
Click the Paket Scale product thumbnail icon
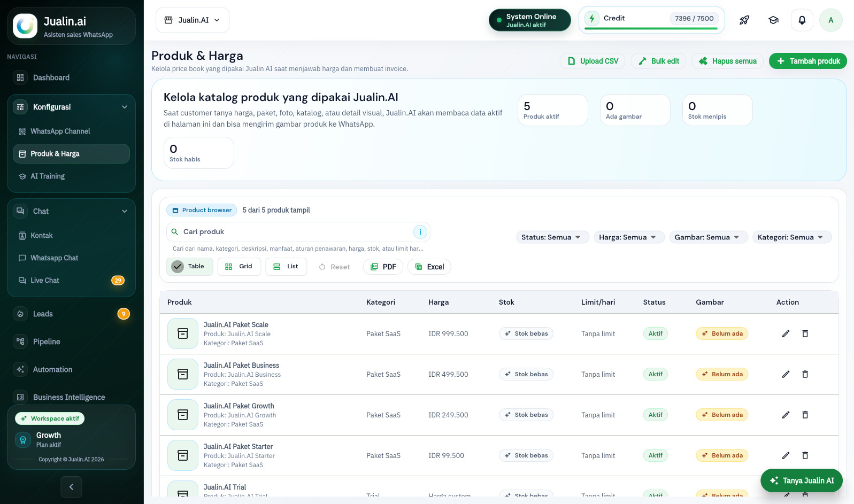[x=183, y=334]
